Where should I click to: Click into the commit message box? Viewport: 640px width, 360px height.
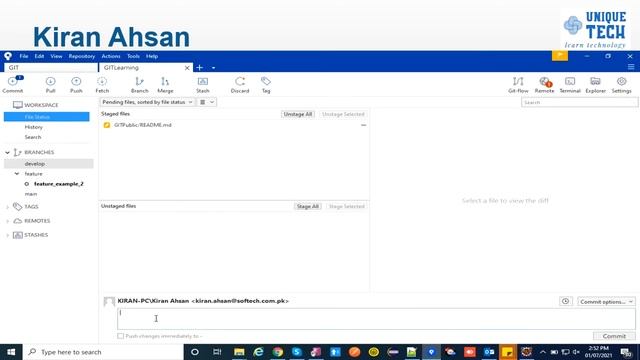pos(376,318)
